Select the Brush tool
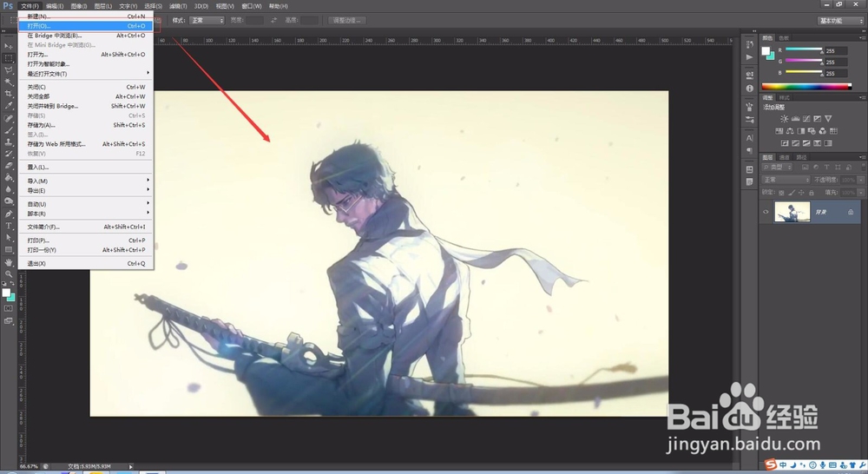This screenshot has height=474, width=868. coord(9,130)
